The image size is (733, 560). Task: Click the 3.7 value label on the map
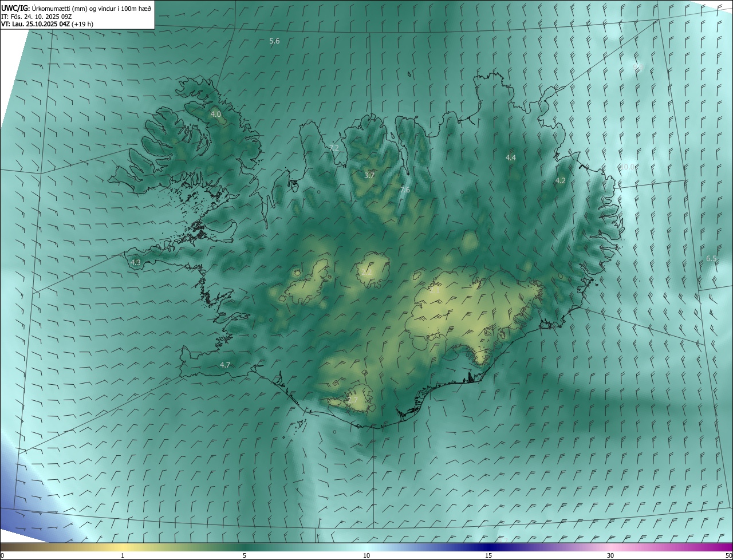[x=369, y=175]
